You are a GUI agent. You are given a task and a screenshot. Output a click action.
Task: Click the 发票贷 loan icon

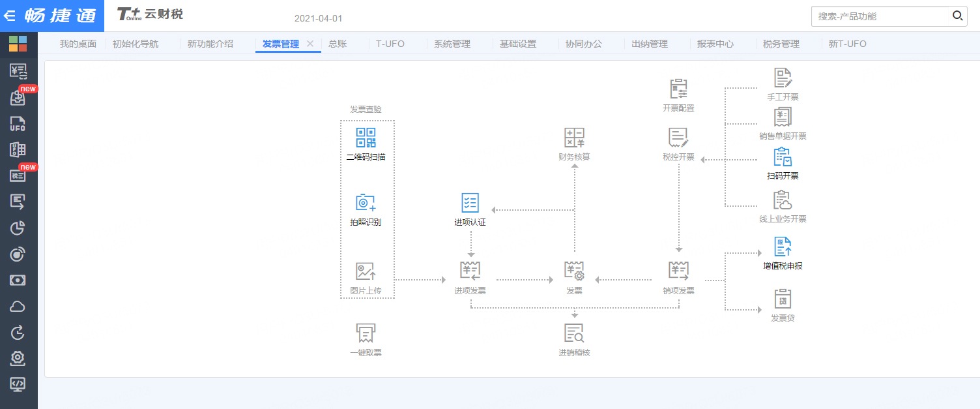pos(783,299)
